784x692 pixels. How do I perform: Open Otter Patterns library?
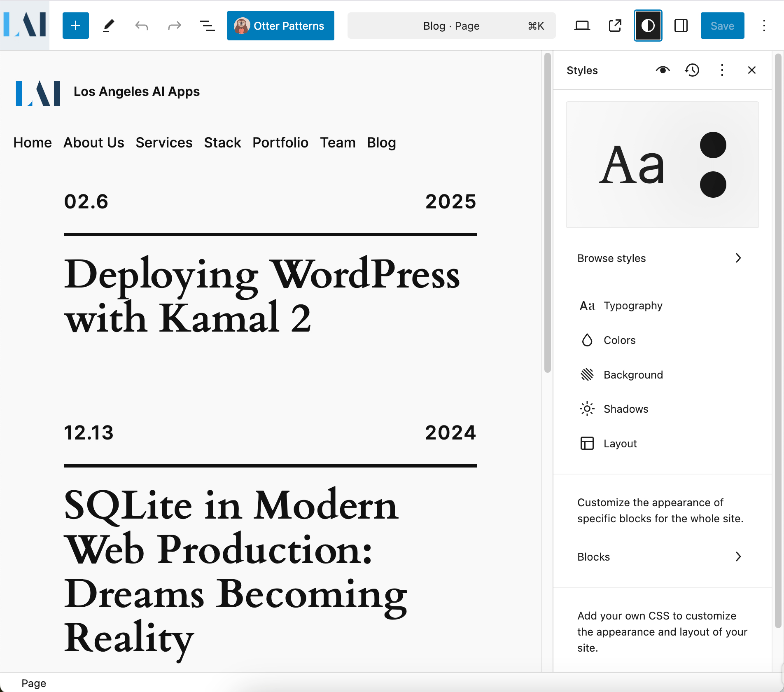pos(280,26)
